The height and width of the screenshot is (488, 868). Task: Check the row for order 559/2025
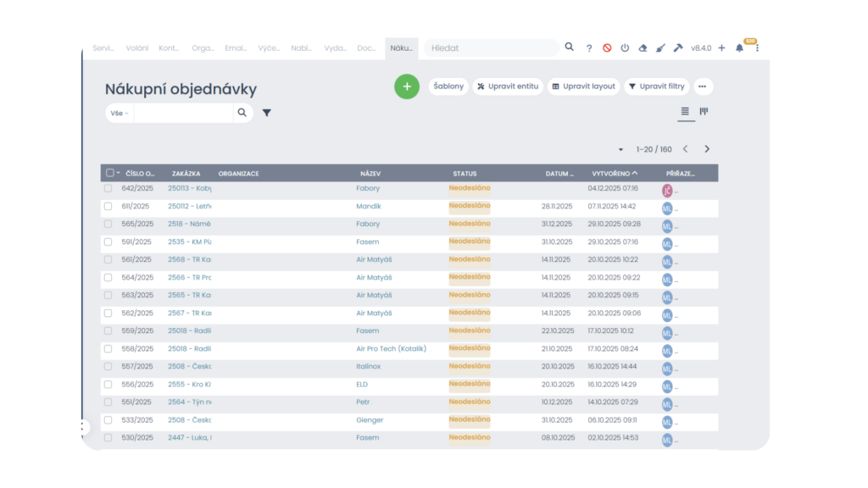coord(108,330)
